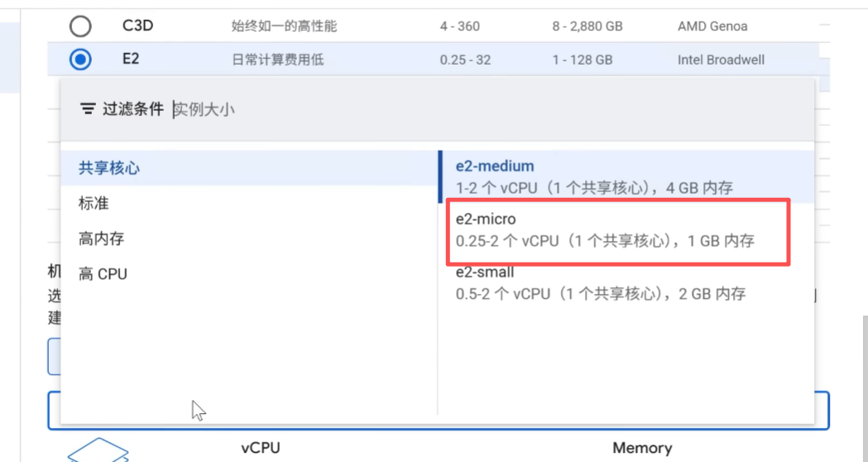Viewport: 868px width, 462px height.
Task: Choose e2-micro with 1 GB 内存
Action: 604,230
